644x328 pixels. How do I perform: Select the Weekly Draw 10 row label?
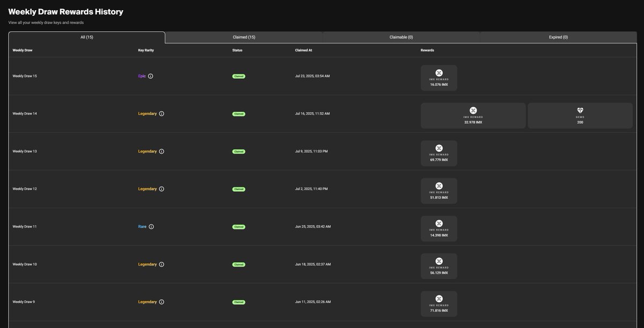tap(25, 264)
